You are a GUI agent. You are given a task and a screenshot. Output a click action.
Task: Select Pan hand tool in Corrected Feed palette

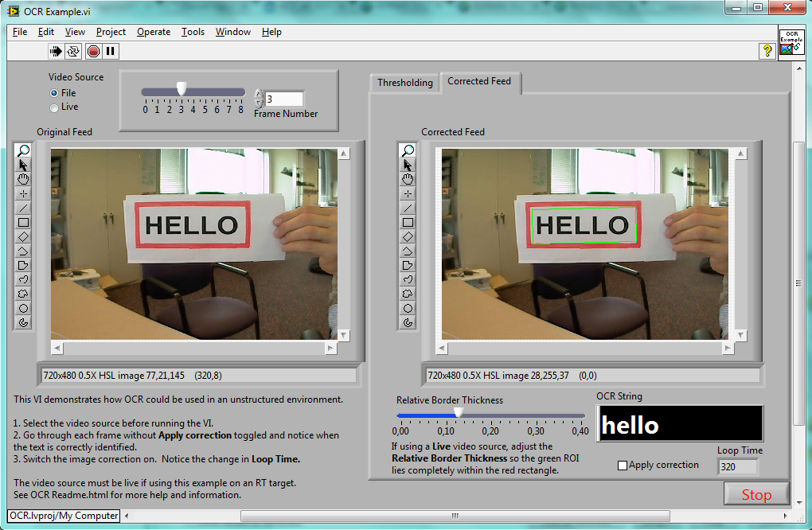coord(408,179)
